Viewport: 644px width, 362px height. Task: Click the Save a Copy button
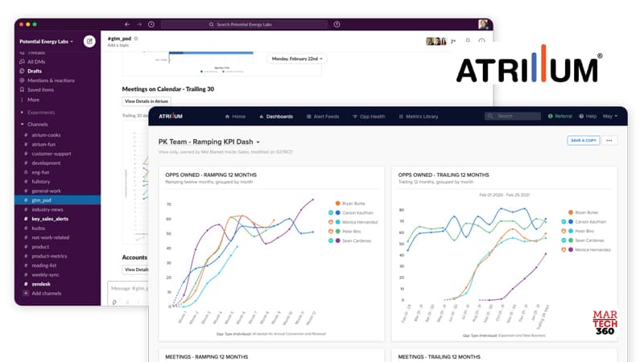coord(583,140)
